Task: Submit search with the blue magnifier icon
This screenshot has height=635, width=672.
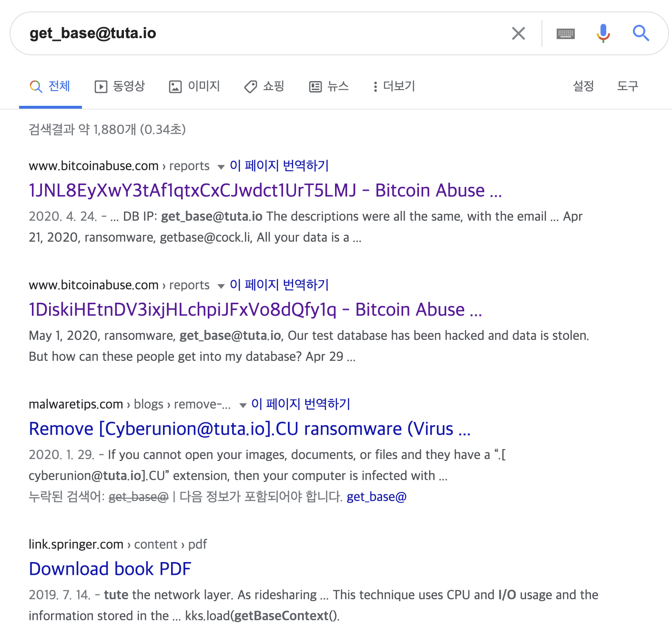Action: (x=641, y=33)
